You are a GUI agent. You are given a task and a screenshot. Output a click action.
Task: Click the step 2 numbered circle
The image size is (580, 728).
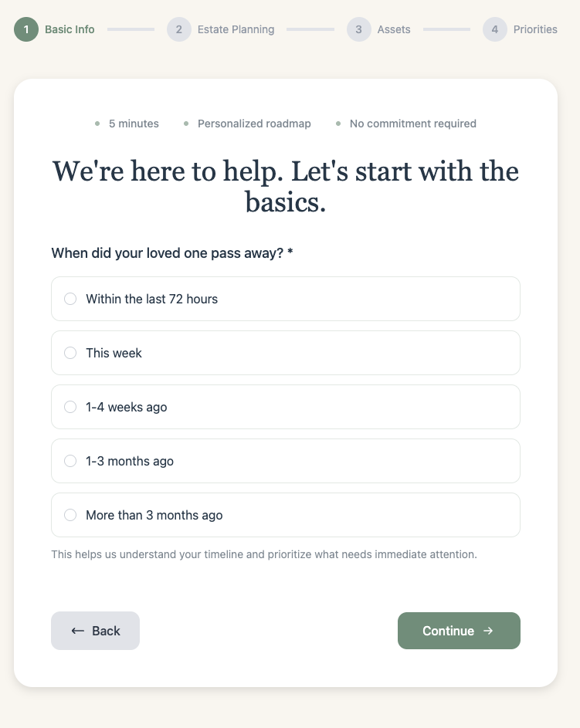tap(178, 29)
